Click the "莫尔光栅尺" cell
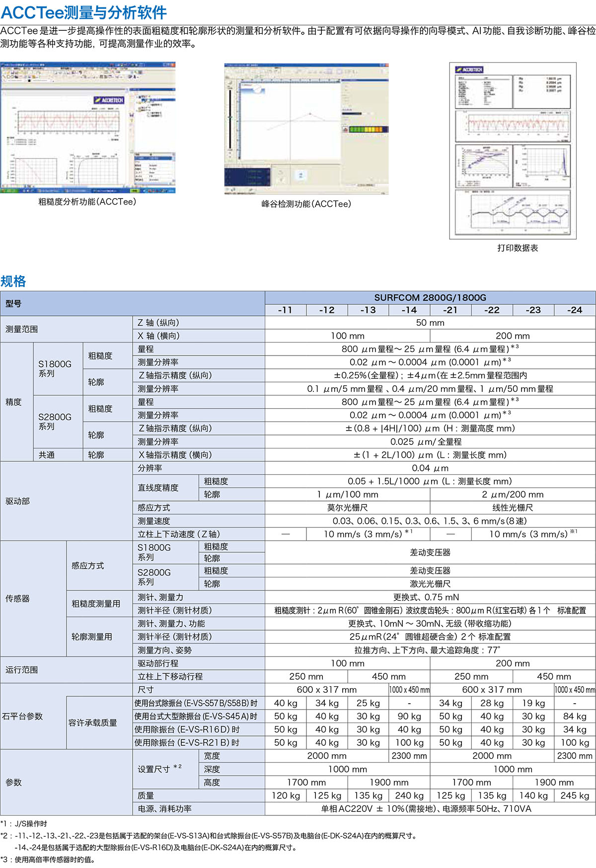 click(348, 507)
